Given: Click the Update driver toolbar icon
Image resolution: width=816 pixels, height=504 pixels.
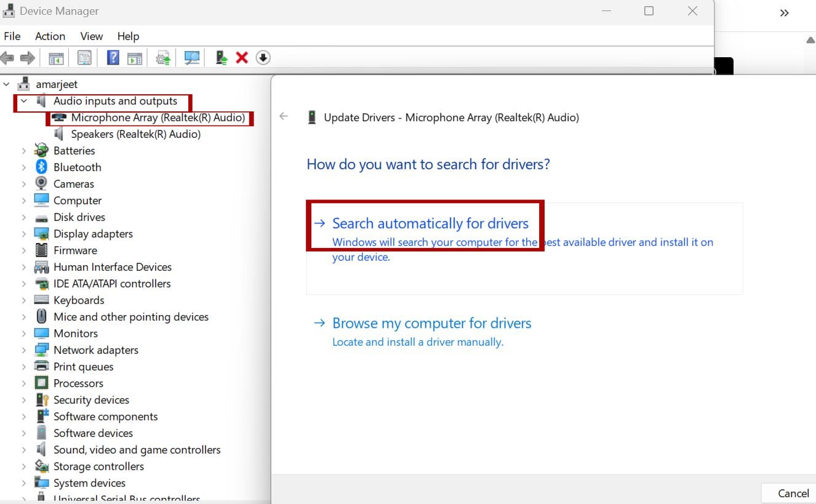Looking at the screenshot, I should point(221,57).
